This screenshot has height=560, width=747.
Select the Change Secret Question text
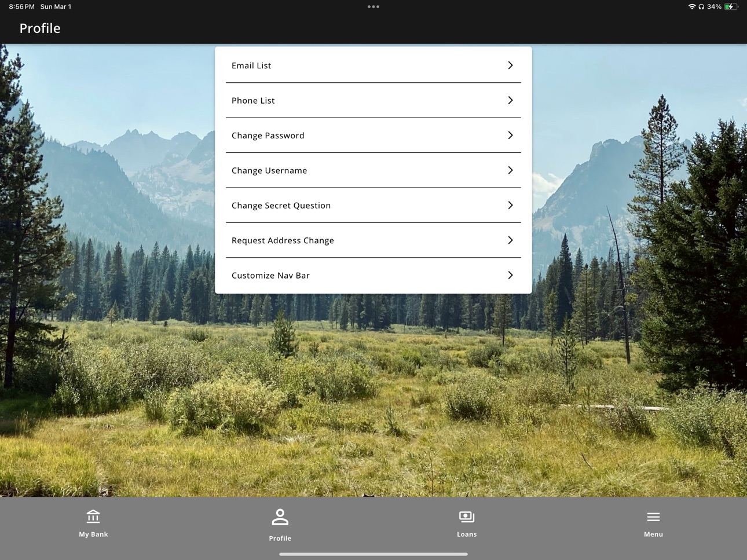281,206
